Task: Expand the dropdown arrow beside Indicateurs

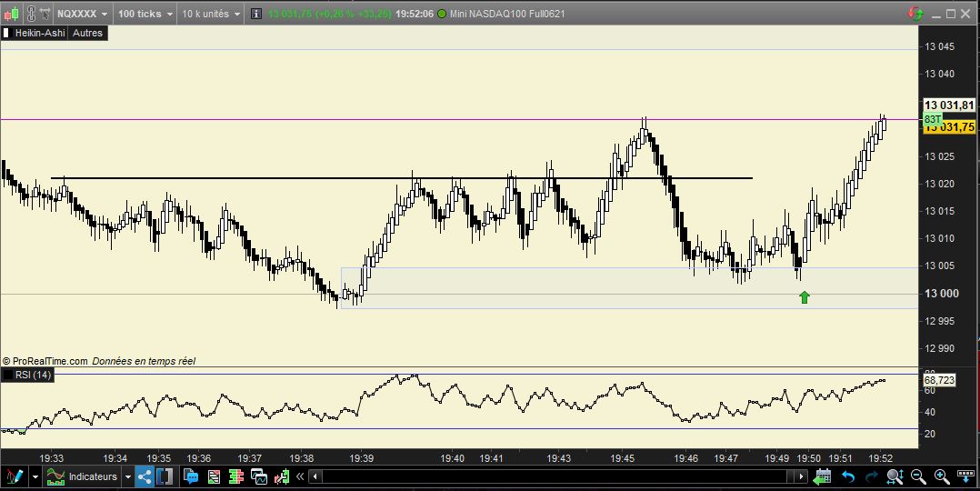Action: tap(127, 476)
